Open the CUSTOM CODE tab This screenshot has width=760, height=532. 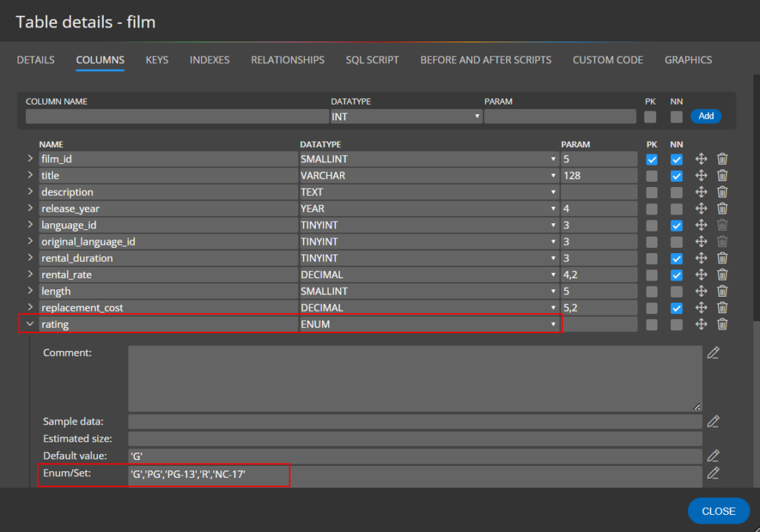(x=608, y=60)
